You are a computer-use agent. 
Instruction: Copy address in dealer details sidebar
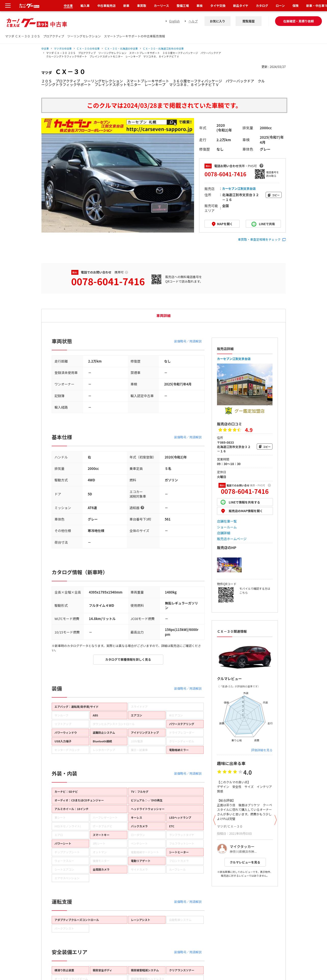[x=265, y=447]
